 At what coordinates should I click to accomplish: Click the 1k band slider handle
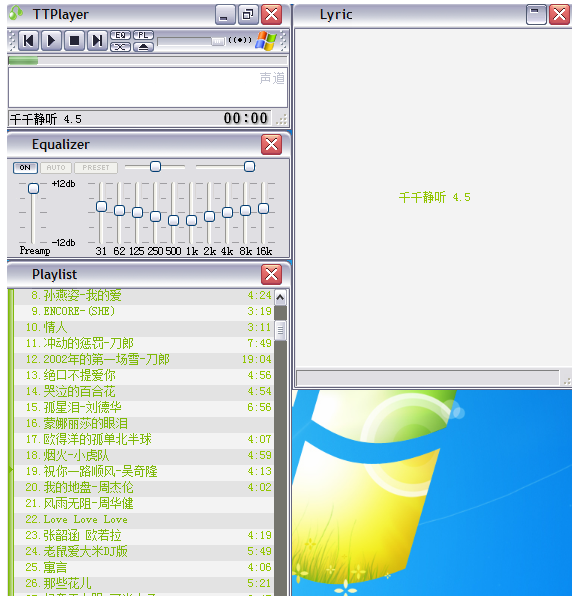tap(192, 220)
